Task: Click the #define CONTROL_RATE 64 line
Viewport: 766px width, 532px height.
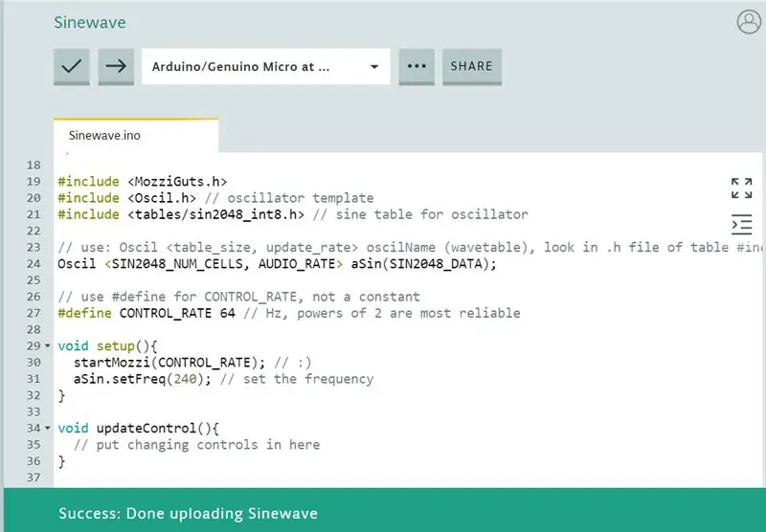Action: point(289,313)
